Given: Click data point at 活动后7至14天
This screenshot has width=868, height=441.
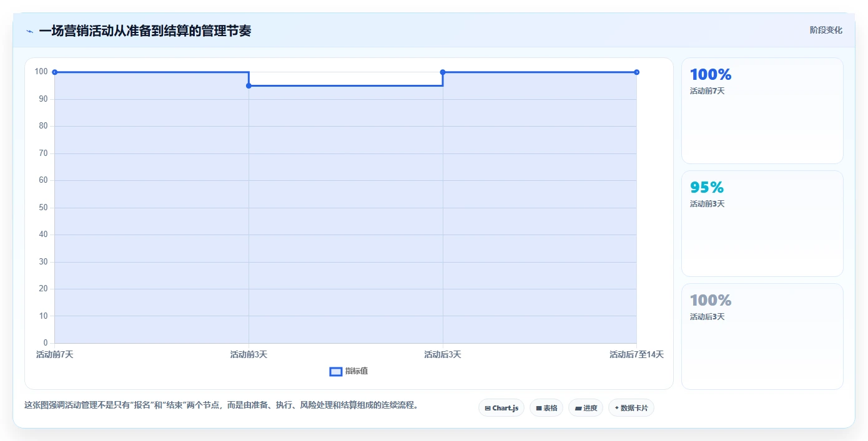Looking at the screenshot, I should [636, 72].
